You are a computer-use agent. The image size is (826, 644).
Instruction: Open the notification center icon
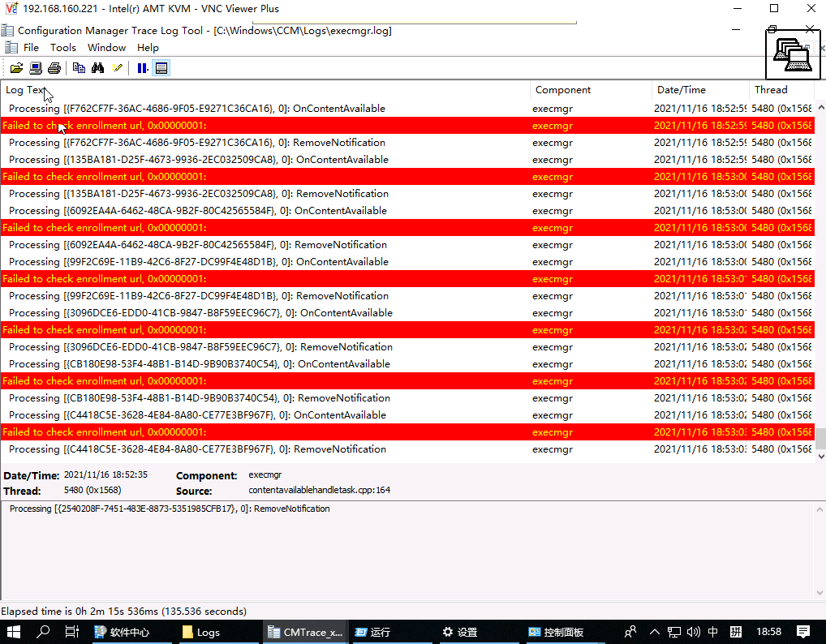coord(803,631)
